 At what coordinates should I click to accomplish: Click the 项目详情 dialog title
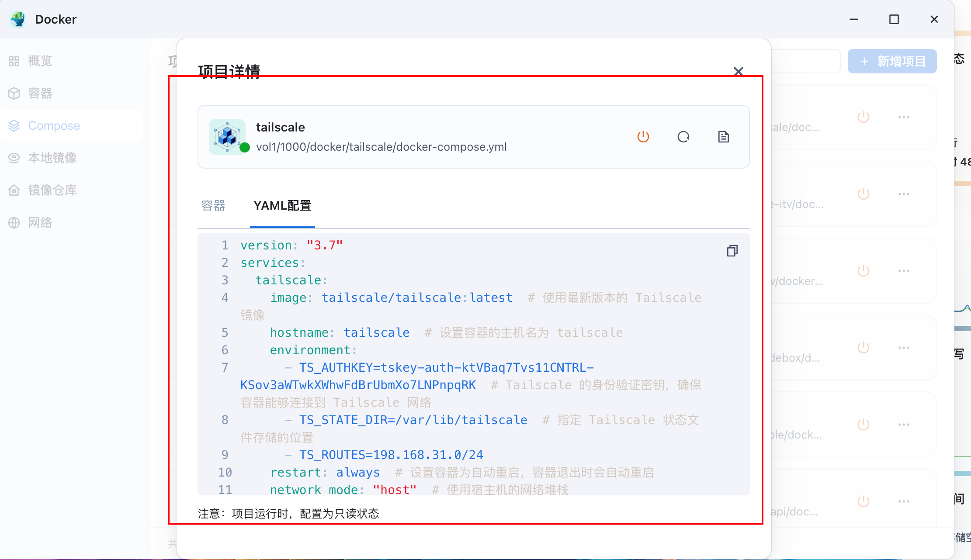229,71
